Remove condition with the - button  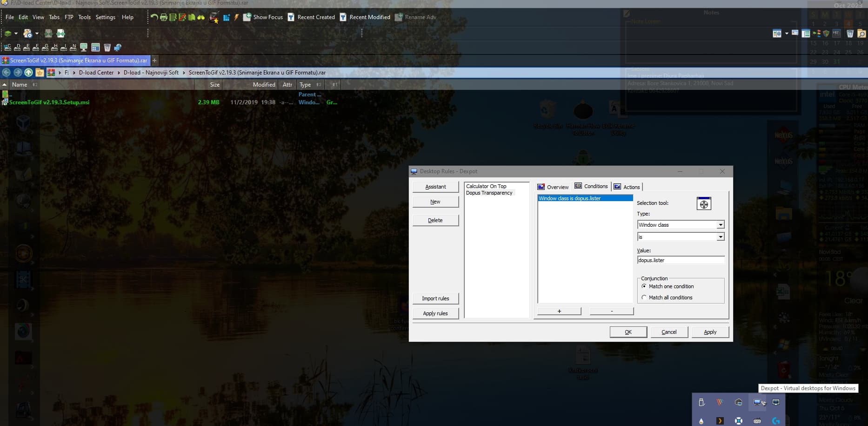[612, 311]
